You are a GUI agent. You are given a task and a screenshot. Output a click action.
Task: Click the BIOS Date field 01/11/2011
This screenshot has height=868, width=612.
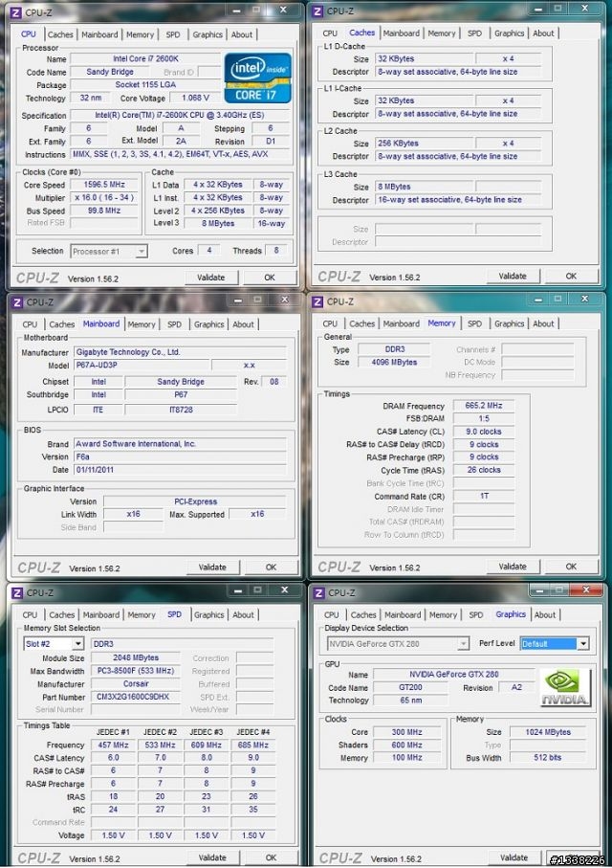[180, 470]
